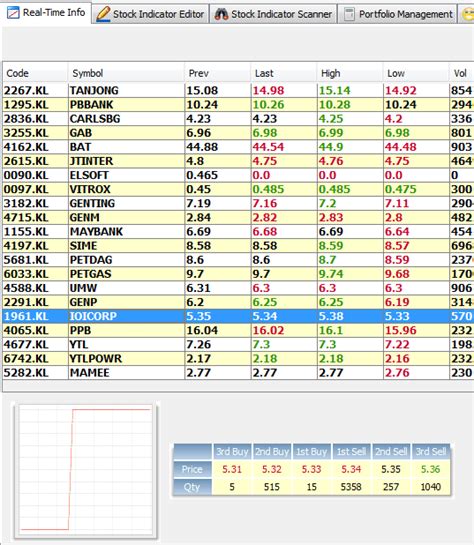Image resolution: width=474 pixels, height=545 pixels.
Task: Click 1st Sell quantity 5358
Action: [x=351, y=487]
